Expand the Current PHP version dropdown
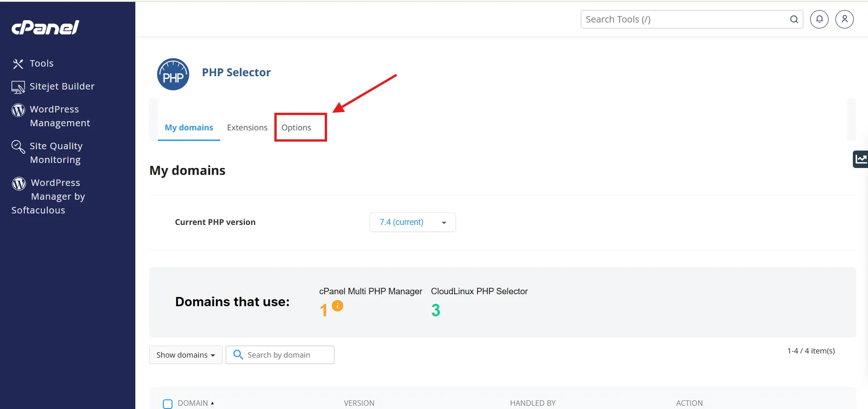868x409 pixels. pos(412,222)
